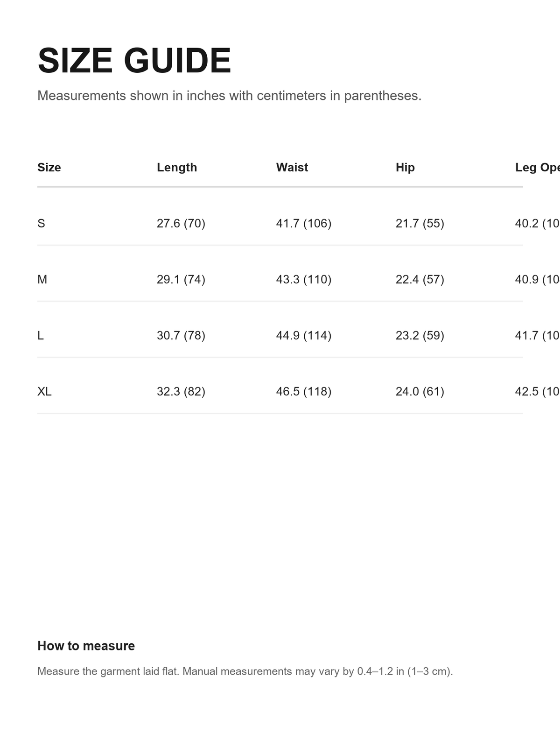Screen dimensions: 560x747
Task: Select the XL size row label
Action: click(x=44, y=391)
